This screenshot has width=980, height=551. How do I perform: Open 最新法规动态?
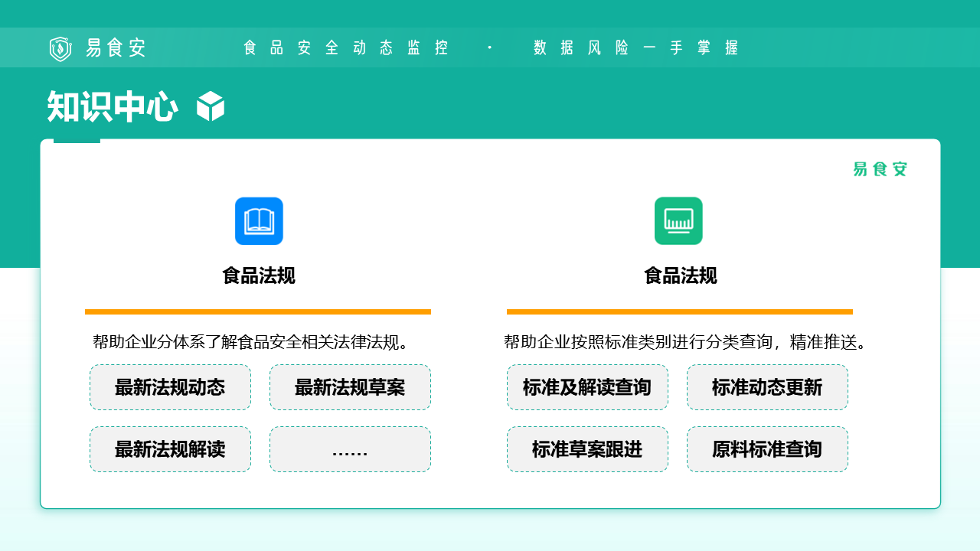point(170,387)
